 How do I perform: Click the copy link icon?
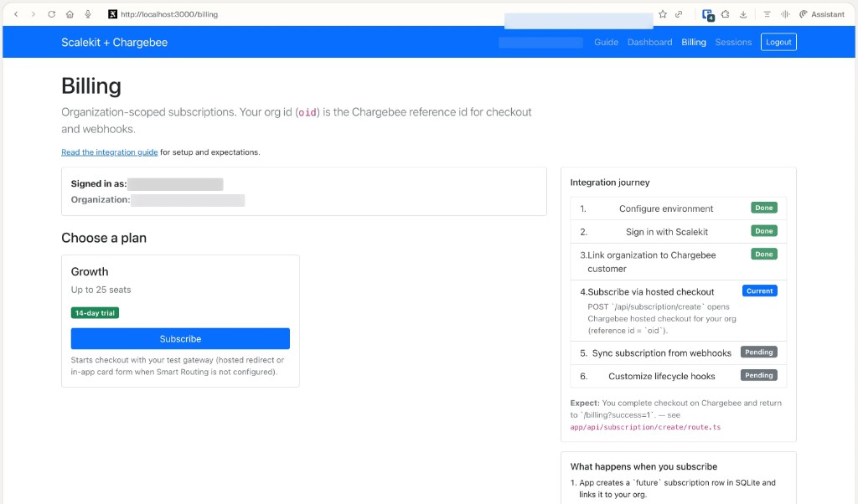(x=679, y=14)
